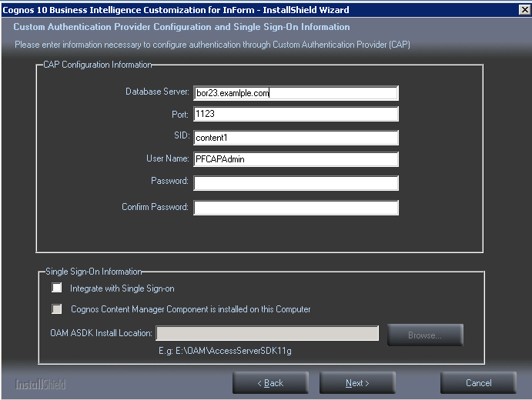Image resolution: width=532 pixels, height=400 pixels.
Task: Focus the Password input field
Action: click(x=296, y=183)
